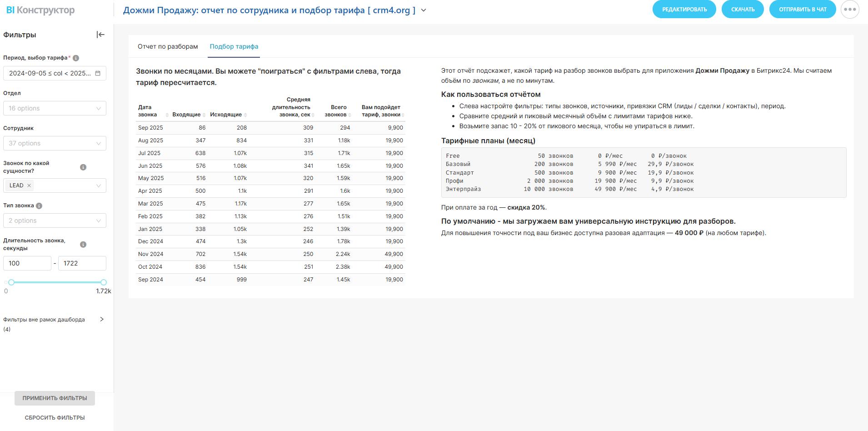Remove the LEAD tag from filter
868x431 pixels.
[29, 185]
